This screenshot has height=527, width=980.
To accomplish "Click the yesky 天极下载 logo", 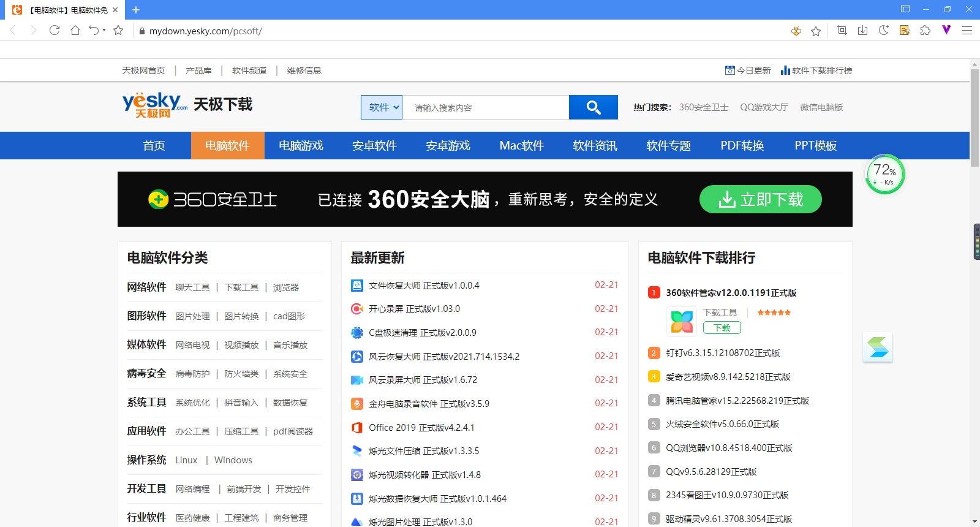I will [x=187, y=105].
